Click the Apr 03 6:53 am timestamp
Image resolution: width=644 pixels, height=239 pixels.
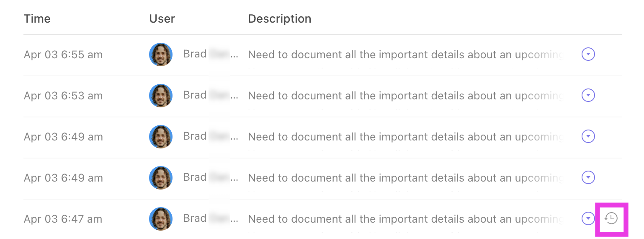(63, 96)
